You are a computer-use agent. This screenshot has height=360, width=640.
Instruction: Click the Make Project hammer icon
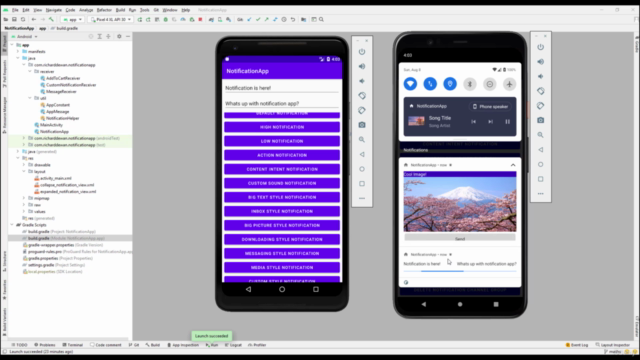tap(51, 19)
